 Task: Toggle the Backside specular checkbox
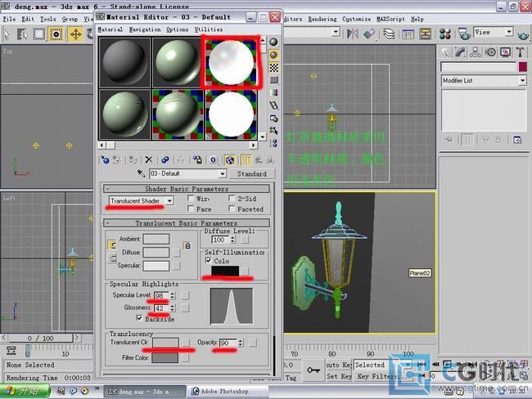[x=139, y=318]
